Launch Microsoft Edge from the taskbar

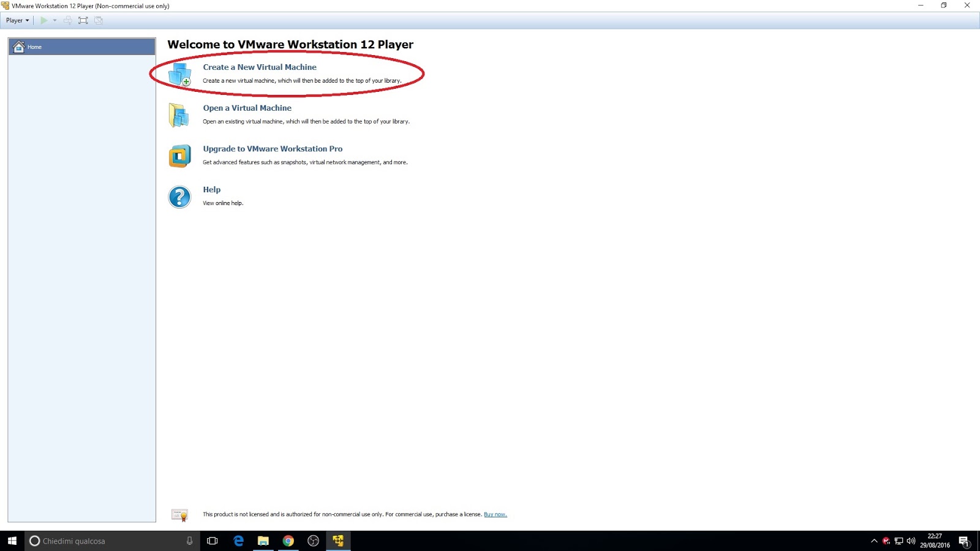tap(238, 541)
